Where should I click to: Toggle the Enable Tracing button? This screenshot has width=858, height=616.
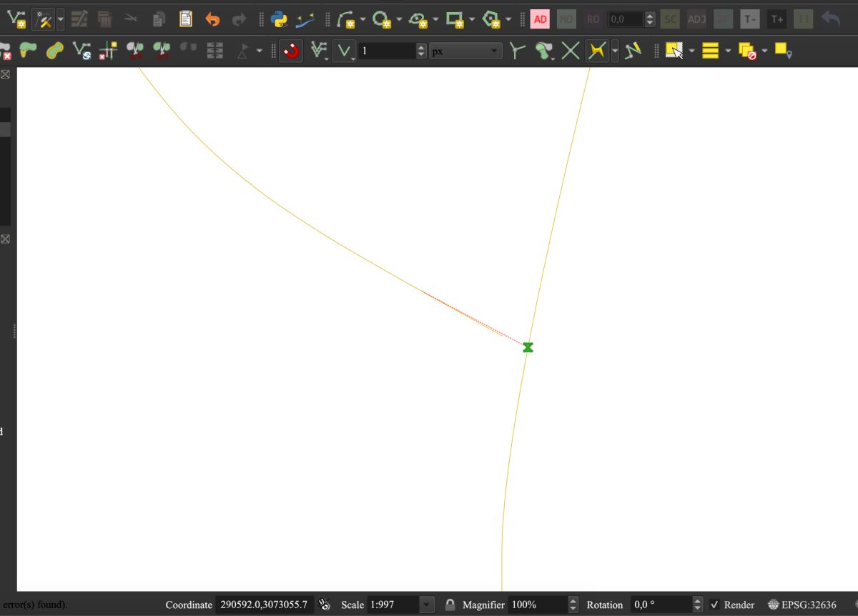[596, 51]
